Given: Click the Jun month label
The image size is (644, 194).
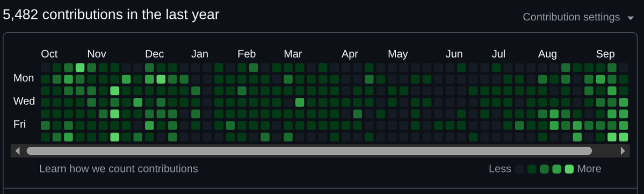Looking at the screenshot, I should pos(454,54).
